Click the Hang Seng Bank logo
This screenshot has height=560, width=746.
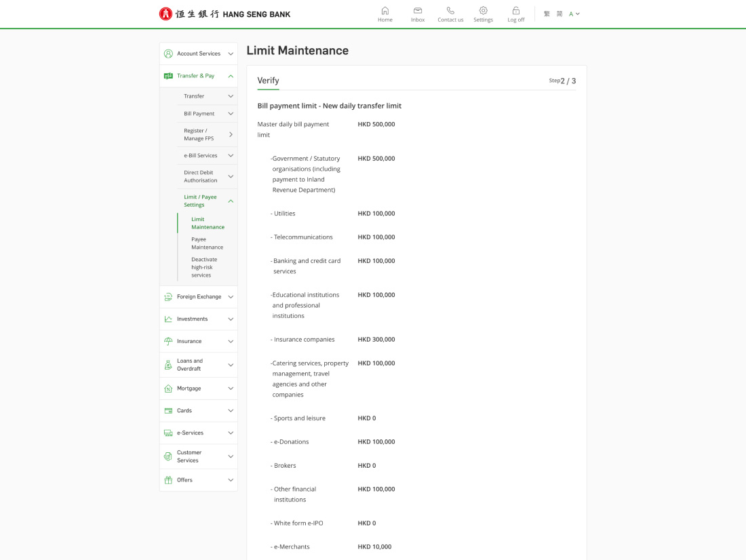pyautogui.click(x=224, y=14)
